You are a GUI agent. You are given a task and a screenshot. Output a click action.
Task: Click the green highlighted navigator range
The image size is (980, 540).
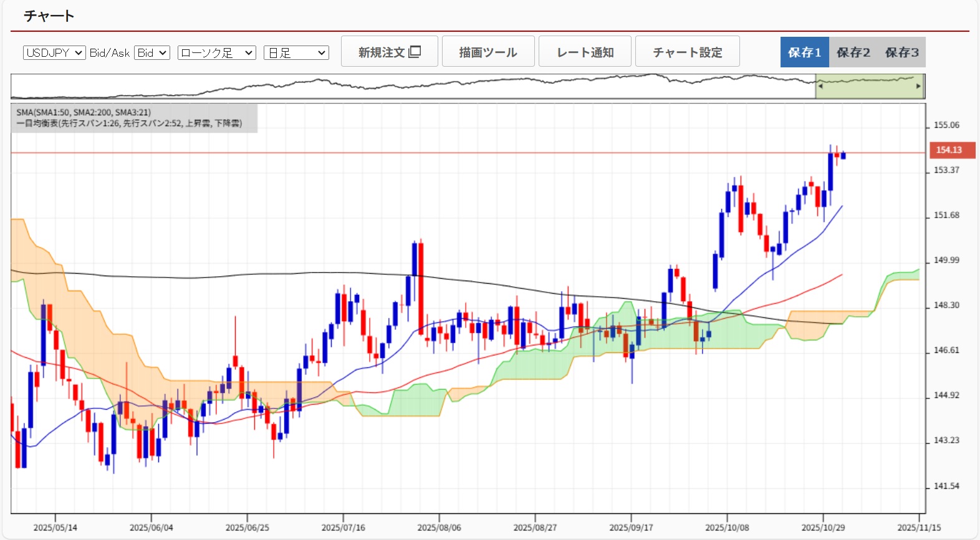pyautogui.click(x=869, y=87)
